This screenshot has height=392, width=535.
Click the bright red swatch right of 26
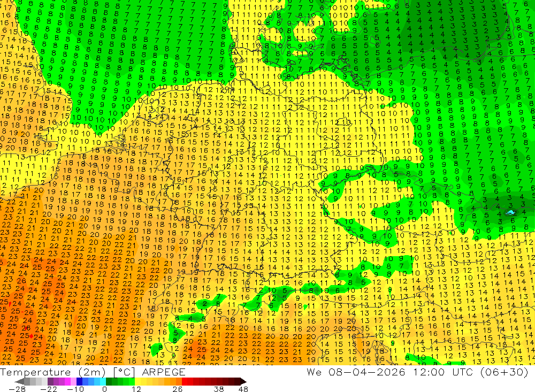pyautogui.click(x=185, y=381)
